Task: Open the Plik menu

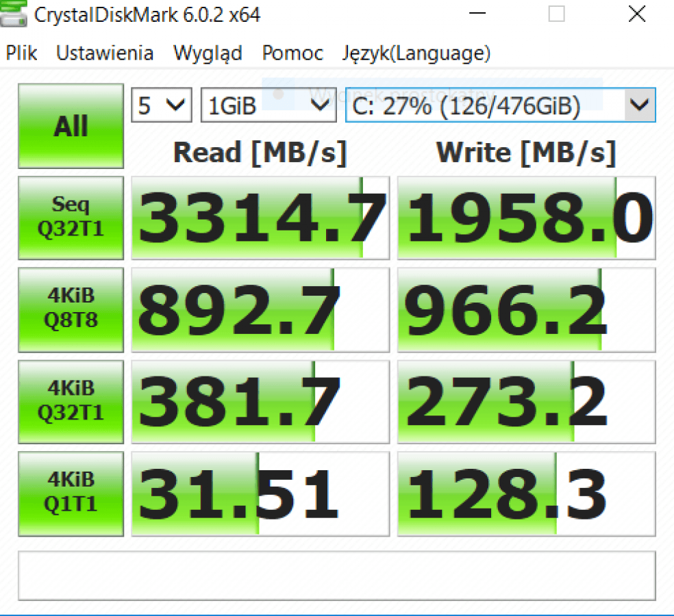Action: pyautogui.click(x=21, y=53)
